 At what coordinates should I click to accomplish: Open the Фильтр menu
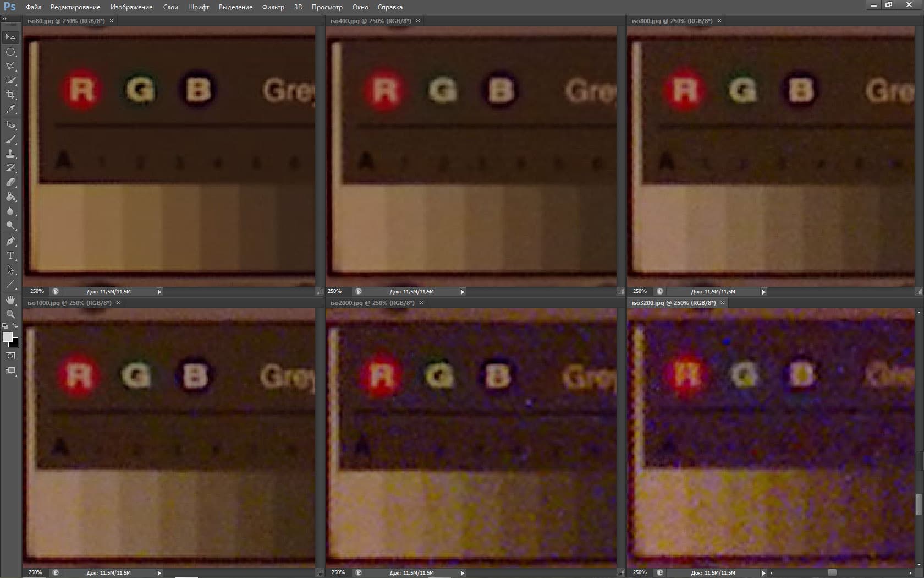tap(273, 7)
